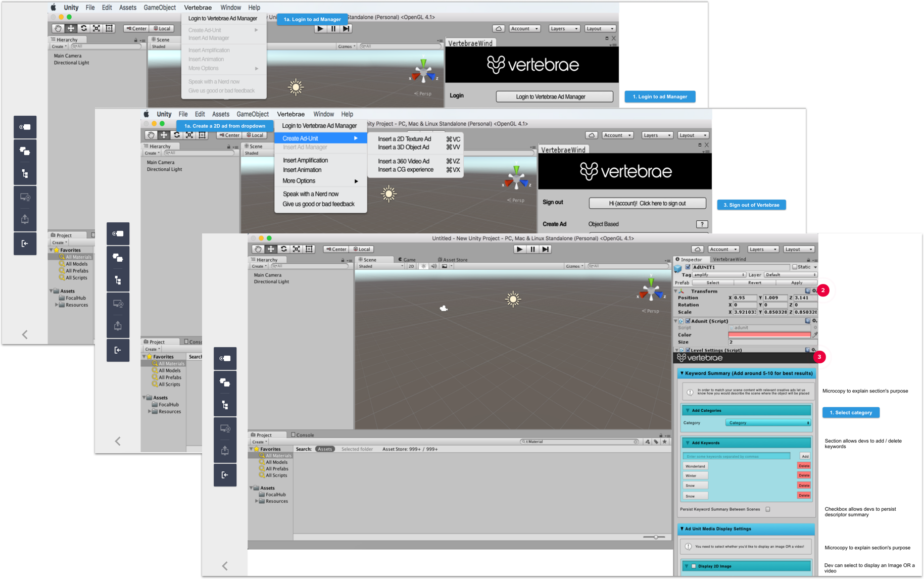
Task: Click Add button beside keywords field
Action: point(805,456)
